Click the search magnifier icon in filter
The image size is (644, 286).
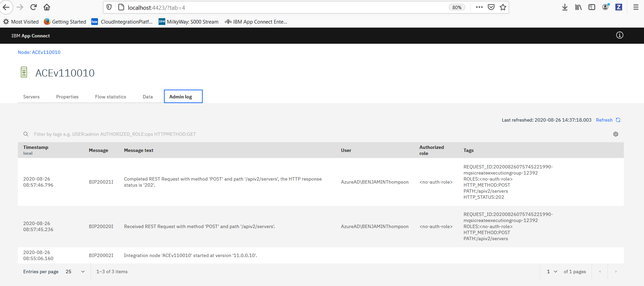(x=26, y=134)
